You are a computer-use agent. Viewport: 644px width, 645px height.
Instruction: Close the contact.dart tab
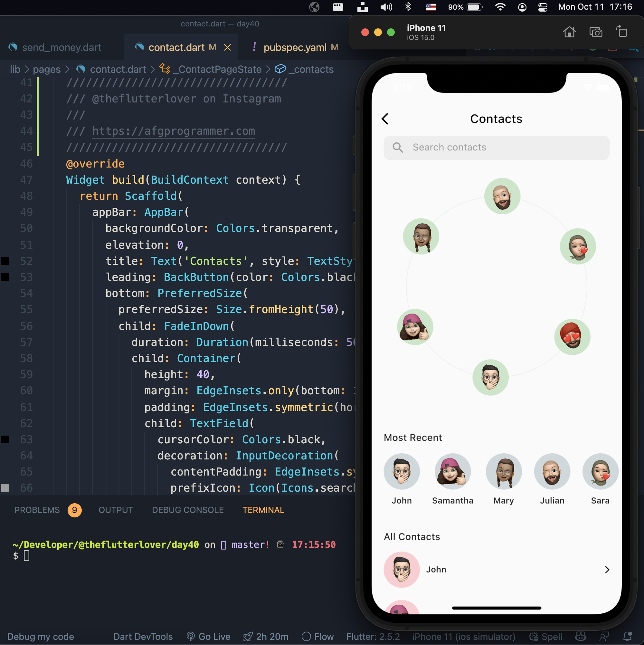click(228, 47)
